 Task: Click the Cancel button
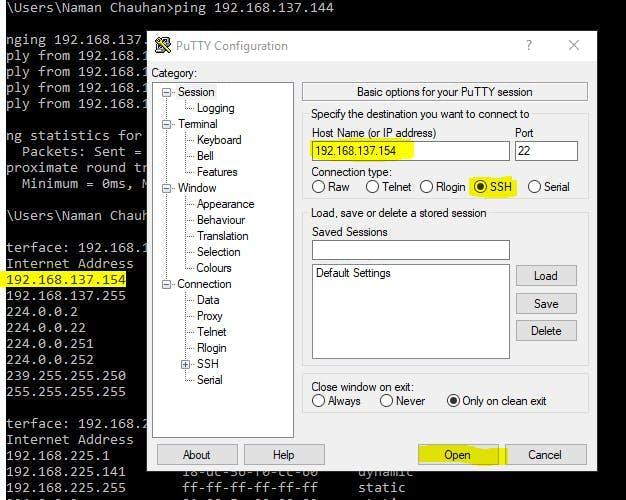pyautogui.click(x=545, y=454)
